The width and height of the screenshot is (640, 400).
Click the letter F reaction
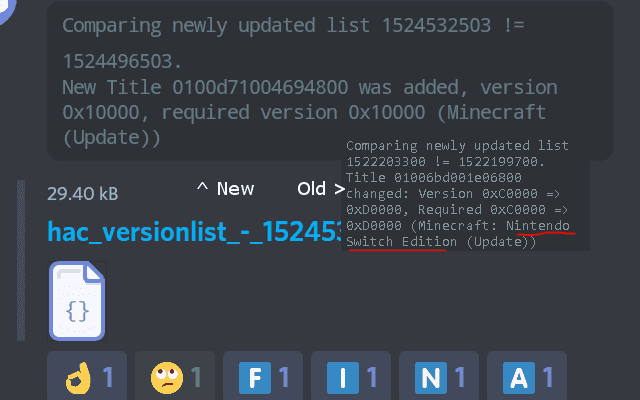click(263, 377)
